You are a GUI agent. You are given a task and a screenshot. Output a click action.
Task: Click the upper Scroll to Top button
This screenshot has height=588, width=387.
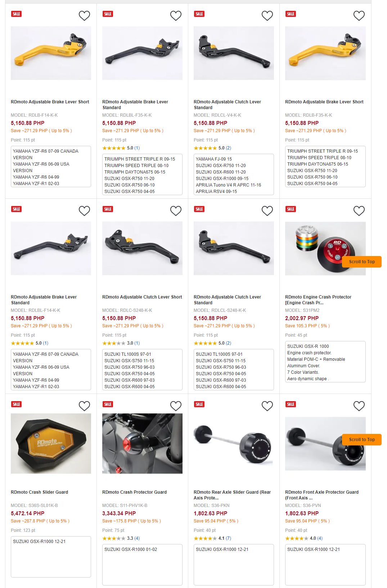click(x=362, y=262)
